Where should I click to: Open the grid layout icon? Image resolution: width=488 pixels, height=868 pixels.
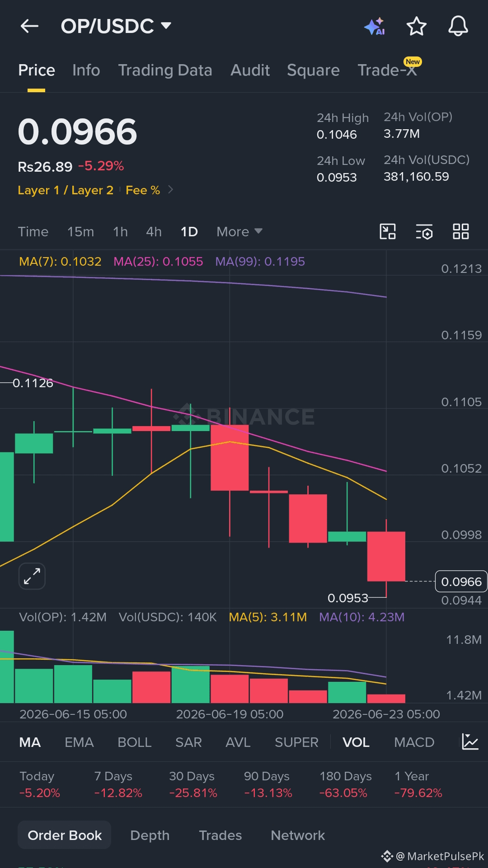[x=460, y=232]
